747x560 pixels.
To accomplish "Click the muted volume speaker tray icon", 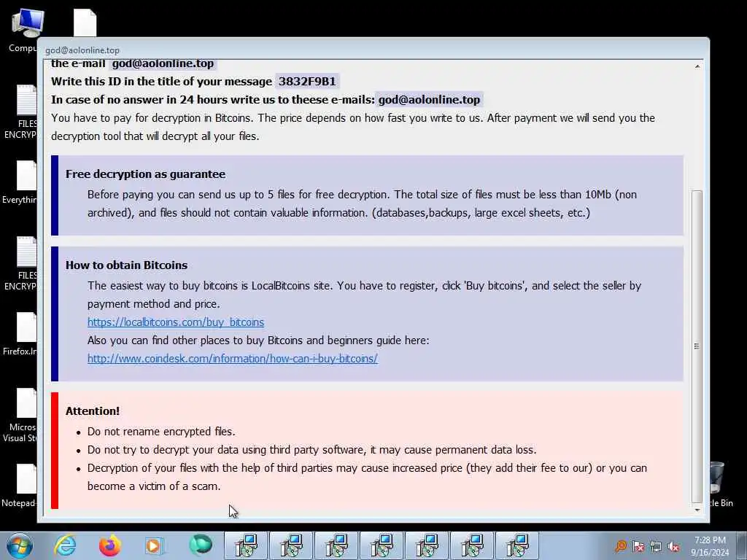I will [x=673, y=546].
